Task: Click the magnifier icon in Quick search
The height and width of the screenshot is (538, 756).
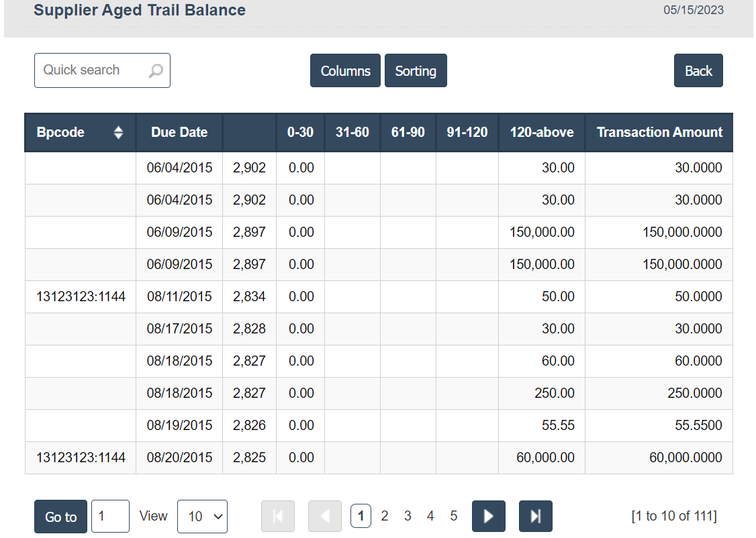Action: (156, 70)
